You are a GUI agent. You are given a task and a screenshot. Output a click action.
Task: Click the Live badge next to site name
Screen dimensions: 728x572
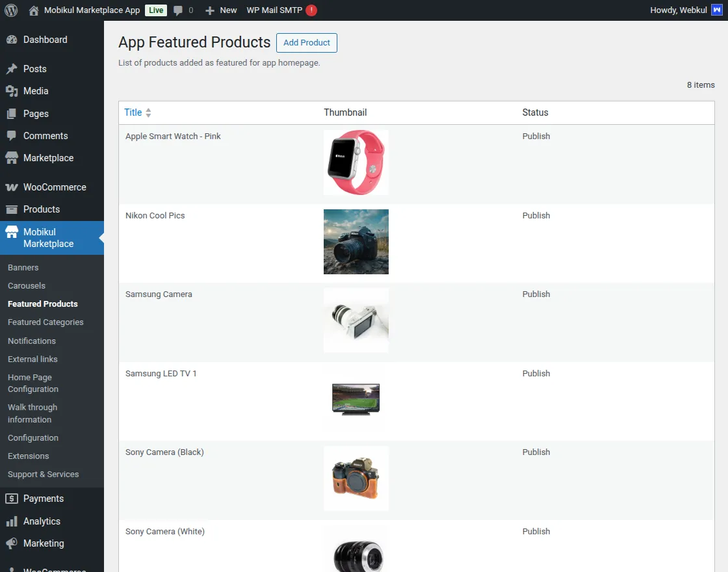pyautogui.click(x=155, y=10)
